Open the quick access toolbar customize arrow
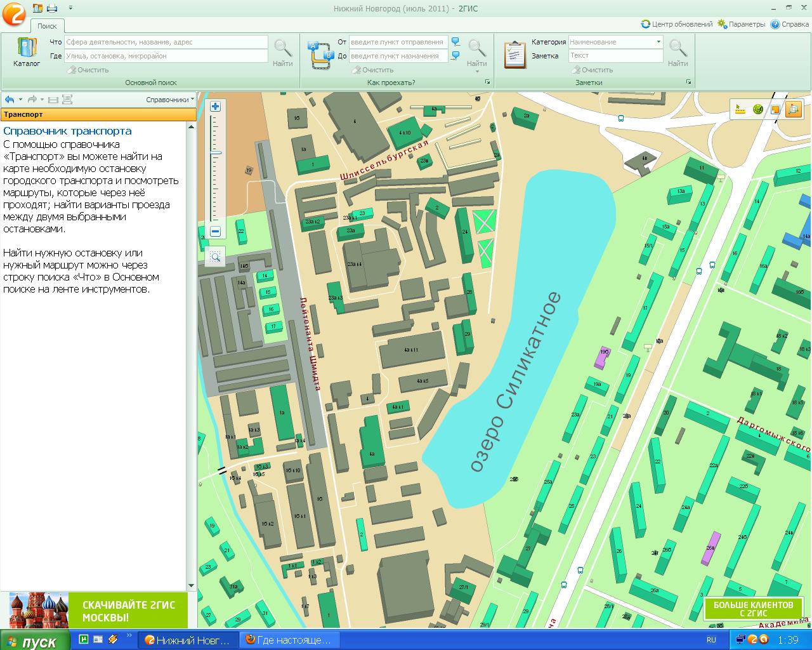 70,8
